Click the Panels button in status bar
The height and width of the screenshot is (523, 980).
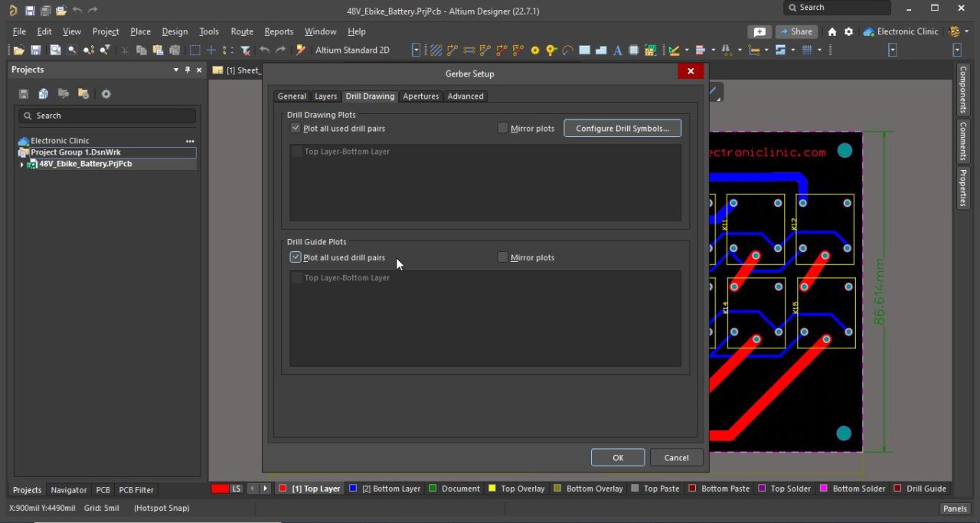coord(955,508)
